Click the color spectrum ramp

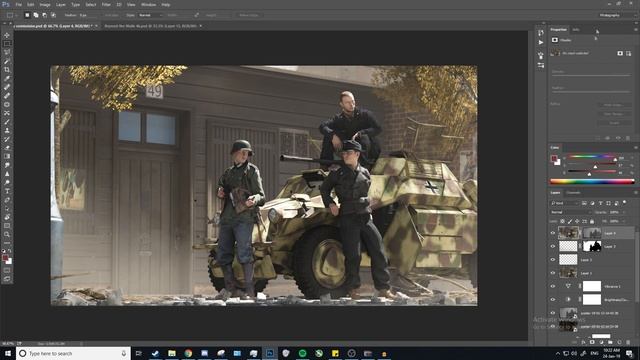592,182
